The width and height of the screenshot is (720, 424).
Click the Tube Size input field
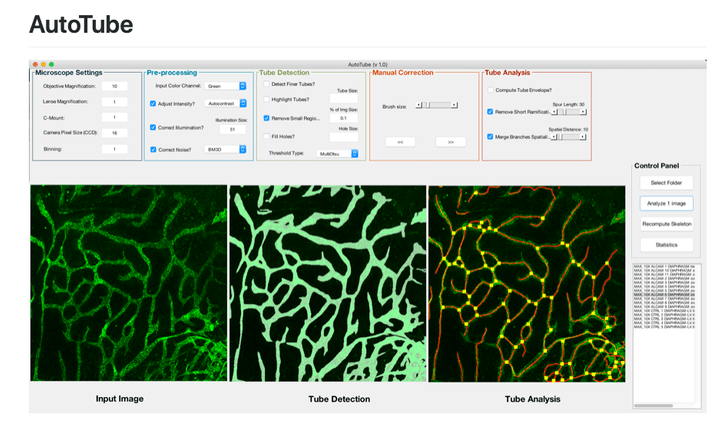344,98
